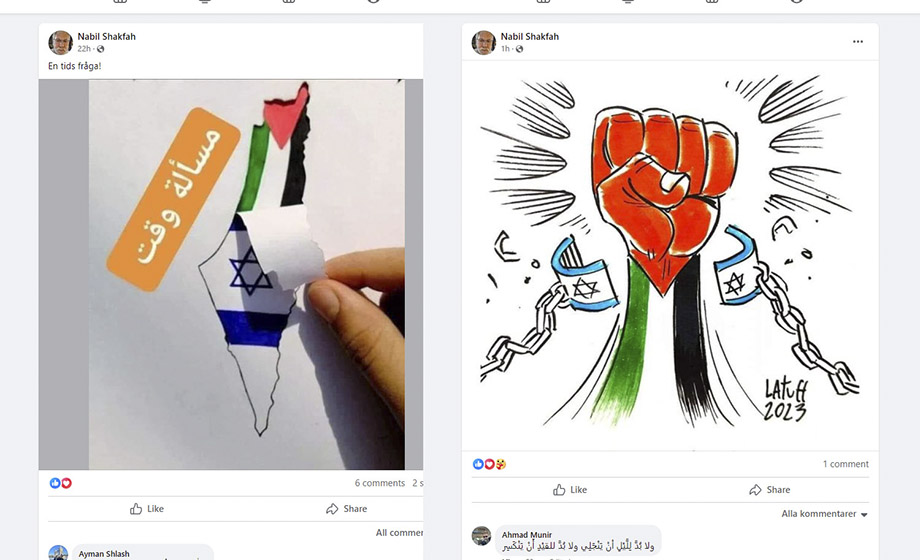Open Nabil Shakfah profile from left post name
This screenshot has width=920, height=560.
tap(106, 36)
